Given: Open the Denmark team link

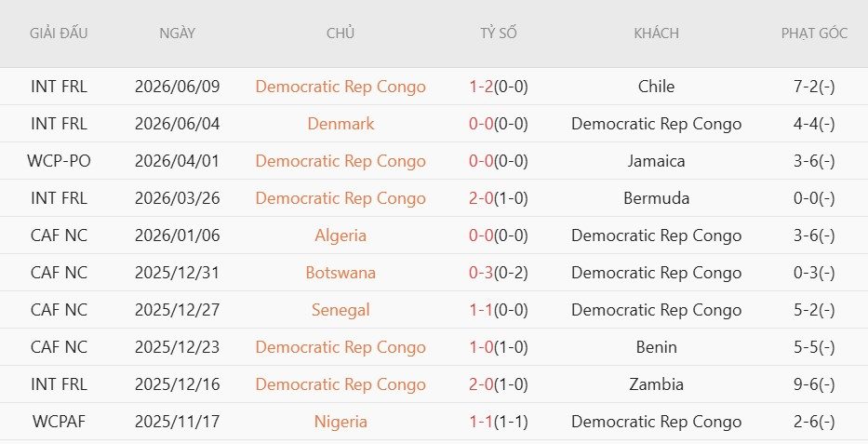Looking at the screenshot, I should 341,124.
